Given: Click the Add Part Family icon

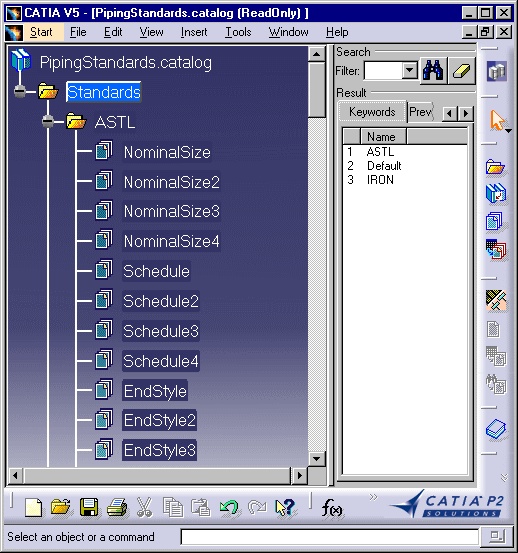Looking at the screenshot, I should (x=496, y=250).
